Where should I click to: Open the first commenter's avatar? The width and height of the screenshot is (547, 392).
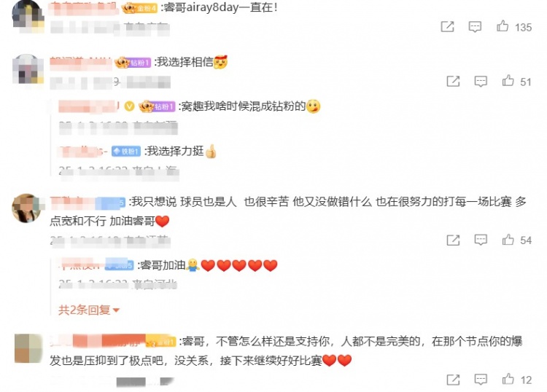point(28,16)
